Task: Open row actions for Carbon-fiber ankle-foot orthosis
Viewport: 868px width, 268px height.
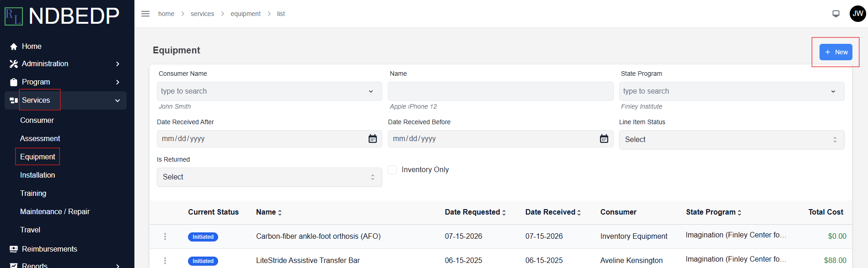Action: click(165, 236)
